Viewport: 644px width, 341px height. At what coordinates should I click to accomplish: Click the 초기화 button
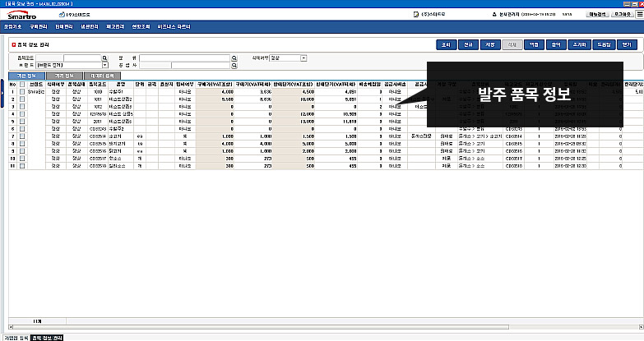click(x=580, y=44)
